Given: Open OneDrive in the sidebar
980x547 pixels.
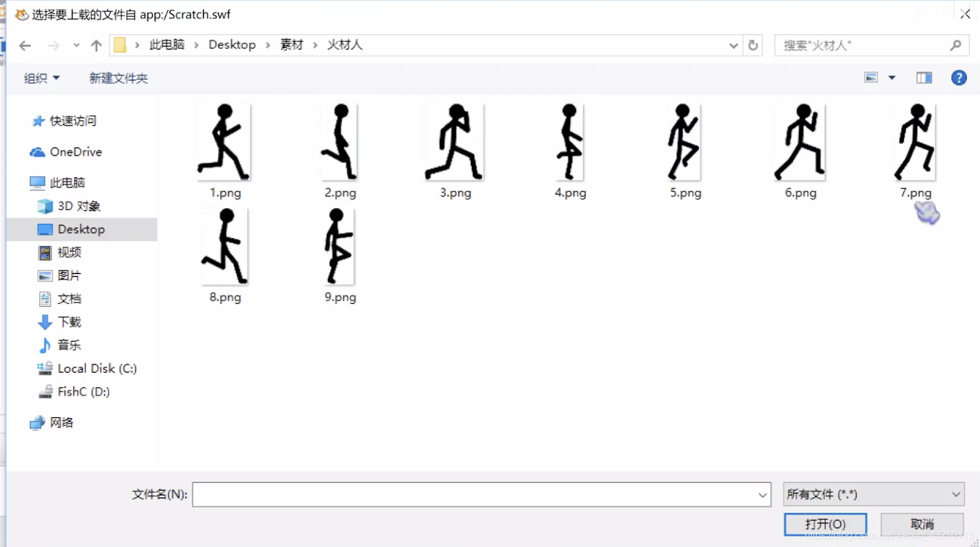Looking at the screenshot, I should pyautogui.click(x=66, y=152).
